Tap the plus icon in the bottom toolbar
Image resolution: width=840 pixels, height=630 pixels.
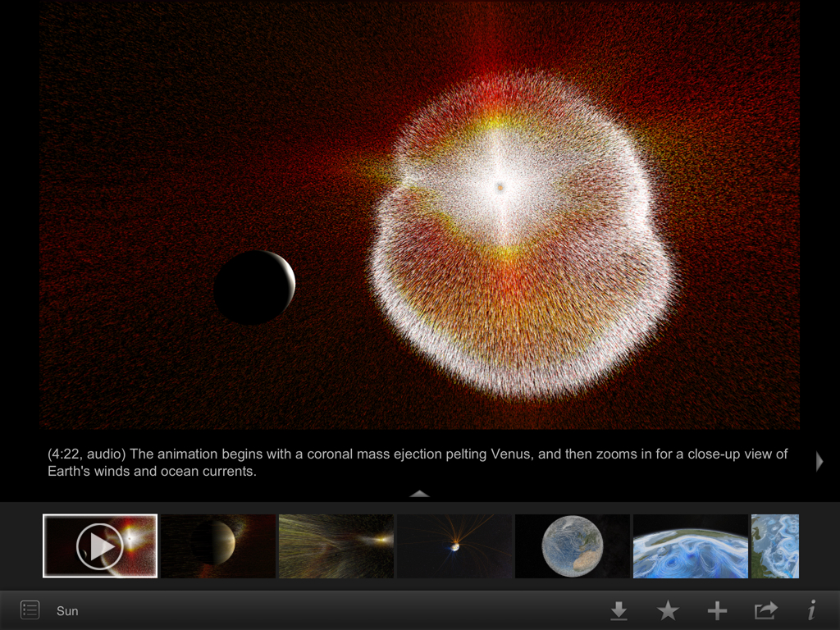[x=717, y=610]
